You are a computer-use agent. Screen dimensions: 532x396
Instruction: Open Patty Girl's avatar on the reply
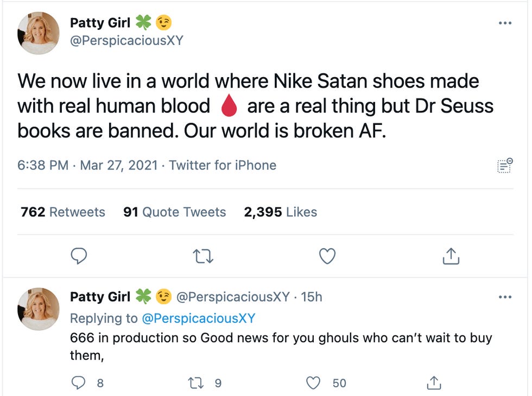click(39, 309)
